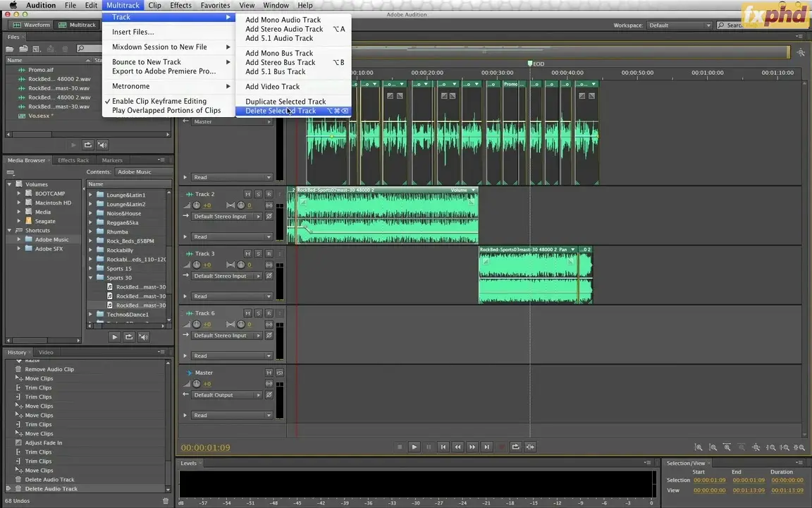
Task: Arm Track 6 for recording
Action: point(269,313)
